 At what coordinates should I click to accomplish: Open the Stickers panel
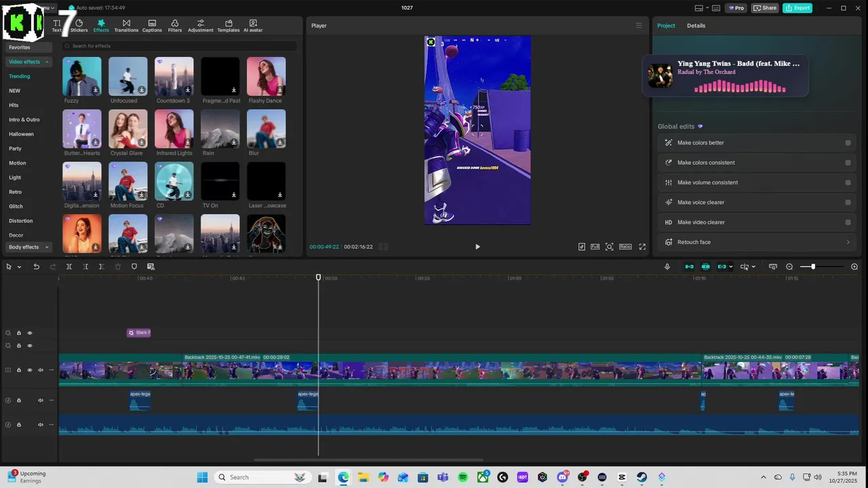click(79, 26)
